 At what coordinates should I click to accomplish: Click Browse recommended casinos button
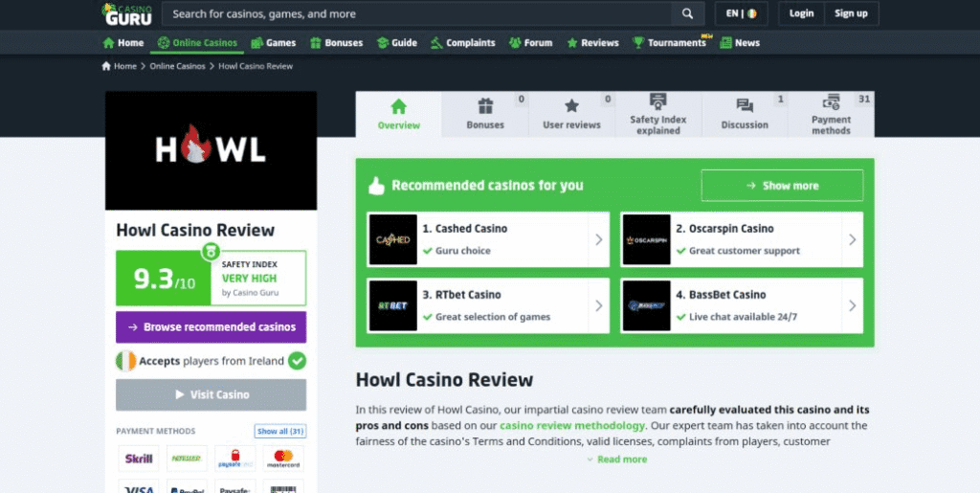tap(212, 327)
